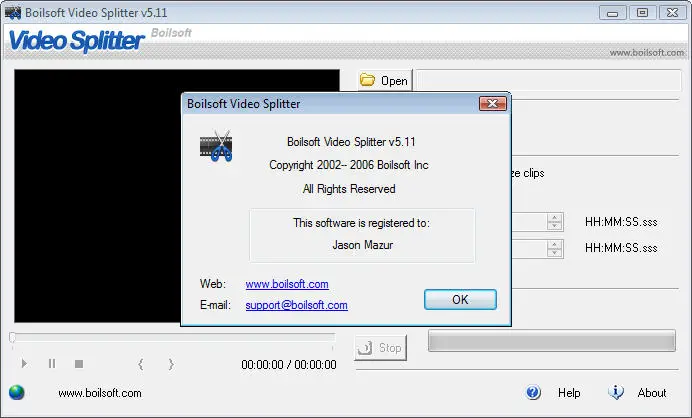Click the Pause playback control
Image resolution: width=692 pixels, height=418 pixels.
click(x=52, y=364)
